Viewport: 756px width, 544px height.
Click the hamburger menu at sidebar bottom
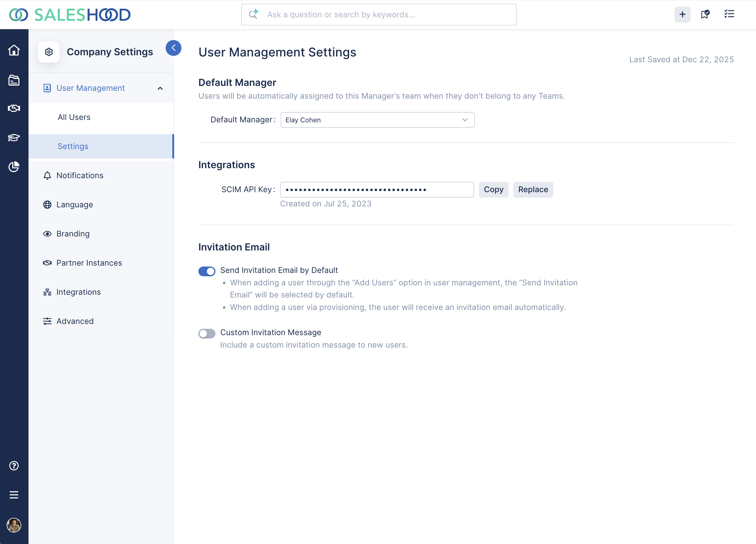point(14,495)
